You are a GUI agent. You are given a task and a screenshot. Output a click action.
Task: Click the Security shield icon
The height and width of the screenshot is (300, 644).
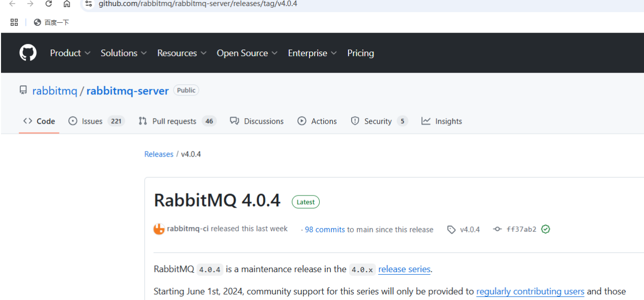355,121
